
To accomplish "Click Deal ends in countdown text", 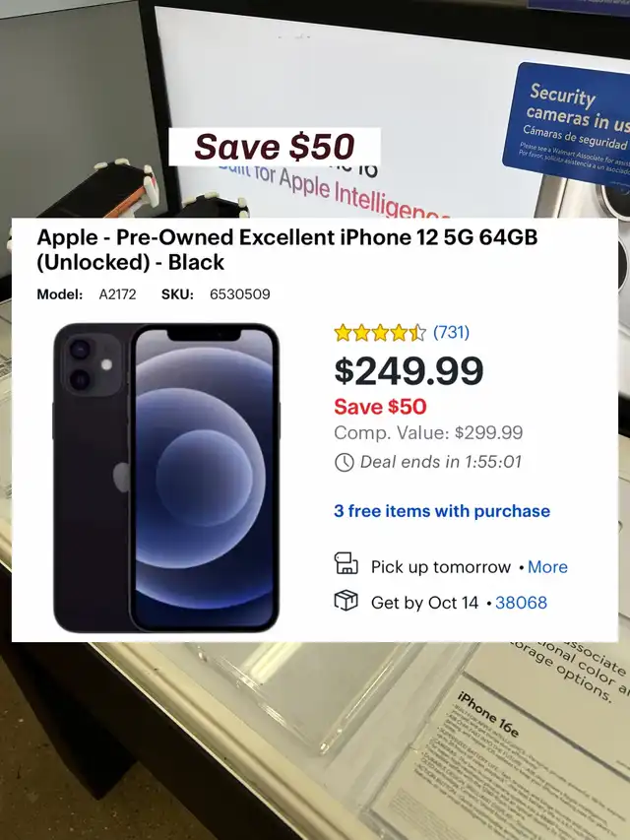I will click(441, 462).
